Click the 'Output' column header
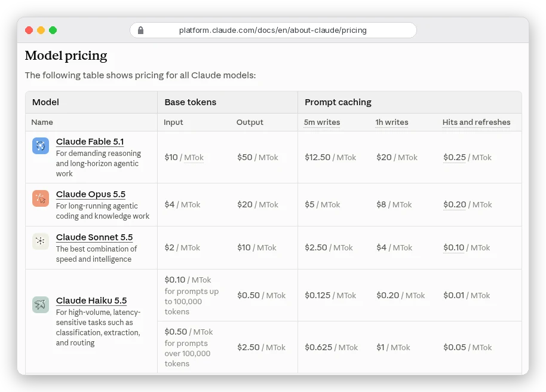This screenshot has width=546, height=392. tap(250, 122)
